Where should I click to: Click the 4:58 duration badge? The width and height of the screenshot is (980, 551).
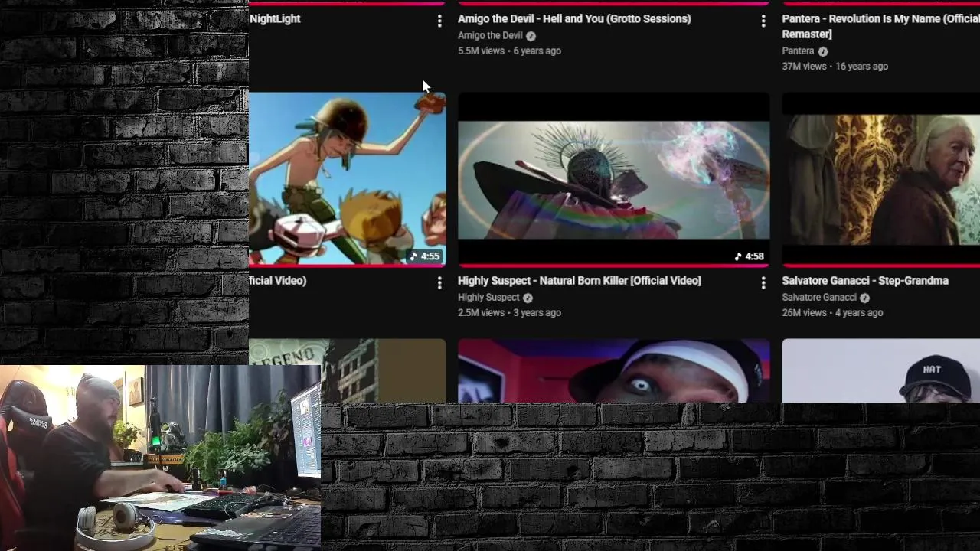(749, 256)
